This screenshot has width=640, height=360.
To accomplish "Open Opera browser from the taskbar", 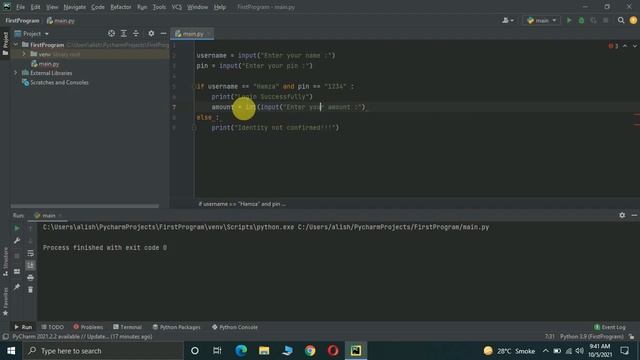I will tap(333, 351).
